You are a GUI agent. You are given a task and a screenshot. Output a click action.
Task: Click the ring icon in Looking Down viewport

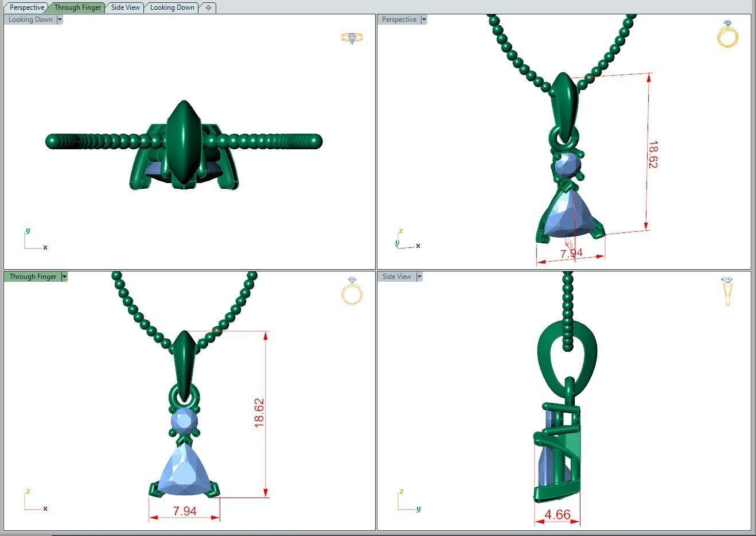coord(352,38)
